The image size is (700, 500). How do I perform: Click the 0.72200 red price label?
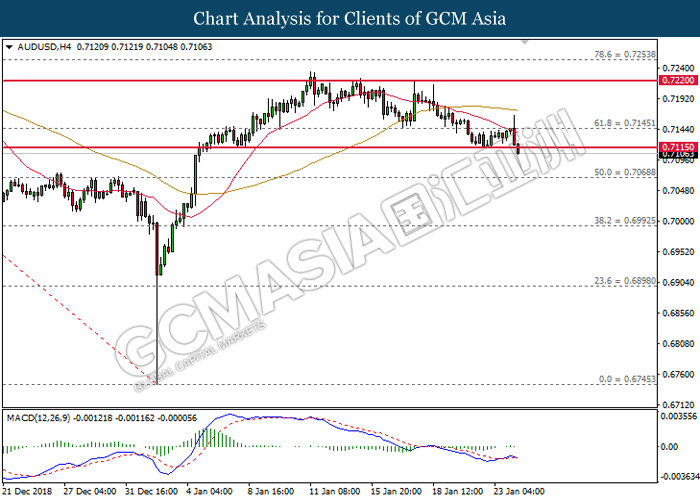pyautogui.click(x=678, y=80)
